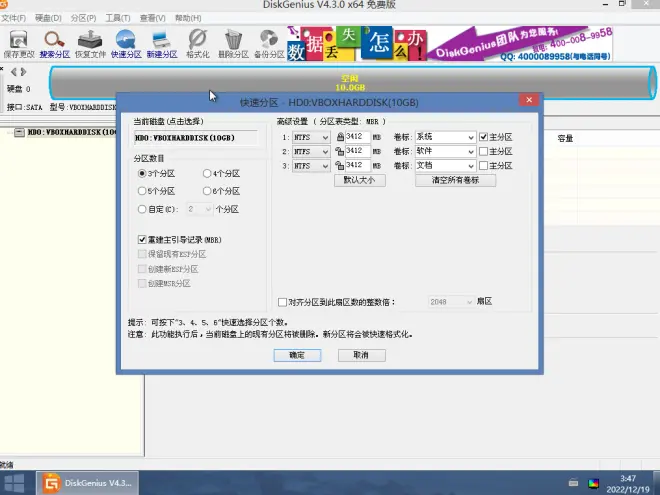This screenshot has width=660, height=495.
Task: Click the Save Changes (保存更改) toolbar icon
Action: click(19, 44)
